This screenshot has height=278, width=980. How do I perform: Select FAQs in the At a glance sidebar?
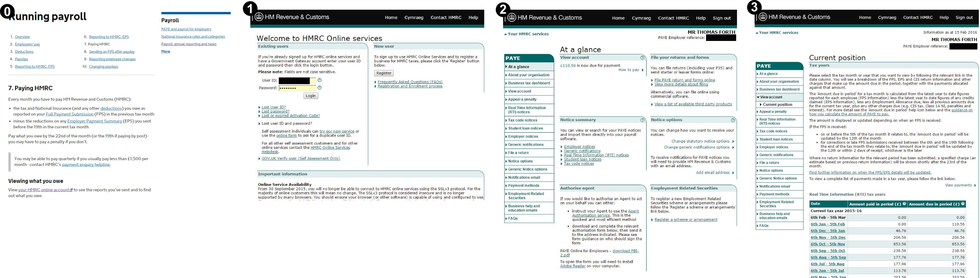(529, 218)
